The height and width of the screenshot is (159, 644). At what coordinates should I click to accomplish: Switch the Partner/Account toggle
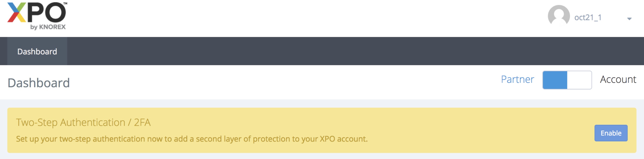click(x=567, y=80)
